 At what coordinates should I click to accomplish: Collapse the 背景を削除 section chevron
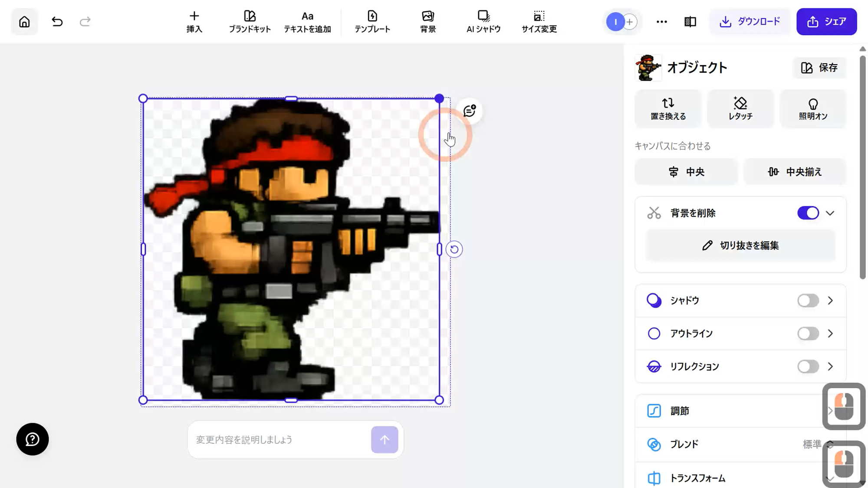(830, 213)
